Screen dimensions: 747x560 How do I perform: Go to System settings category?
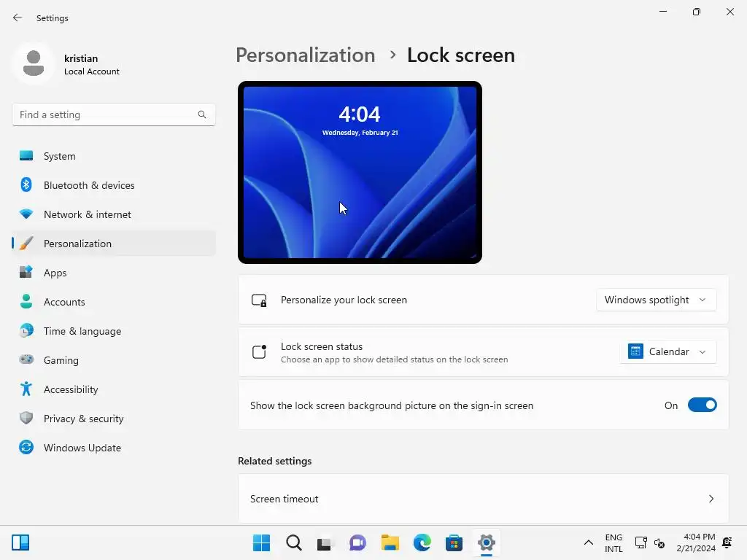(114, 156)
